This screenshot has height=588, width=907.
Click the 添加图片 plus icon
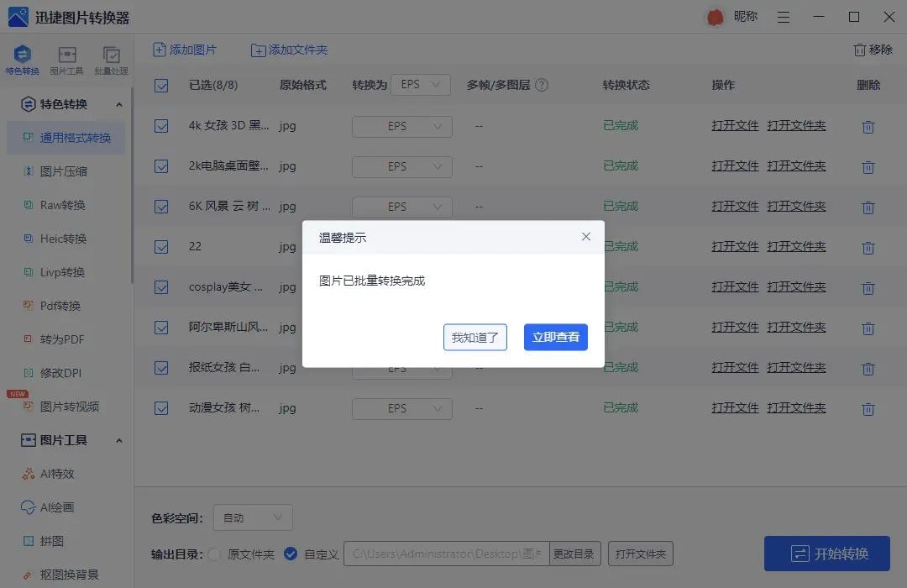click(x=160, y=50)
